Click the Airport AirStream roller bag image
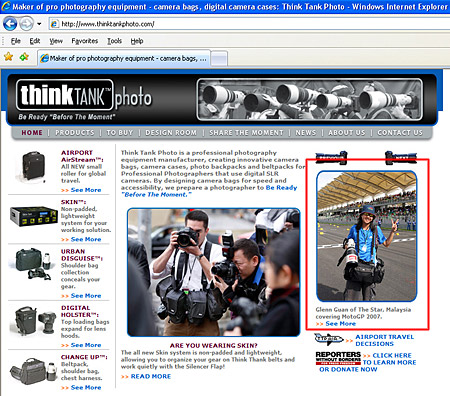Image resolution: width=450 pixels, height=396 pixels. click(32, 166)
